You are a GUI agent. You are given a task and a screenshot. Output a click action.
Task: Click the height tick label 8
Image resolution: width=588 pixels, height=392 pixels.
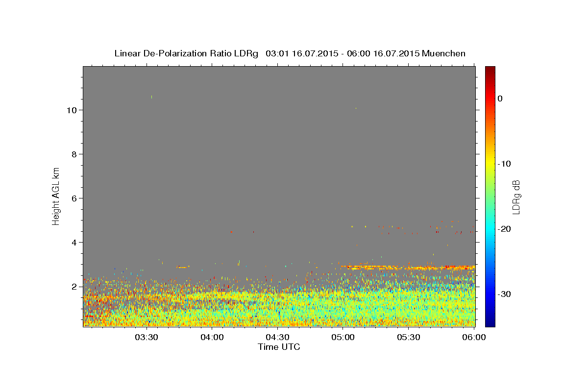pyautogui.click(x=74, y=154)
